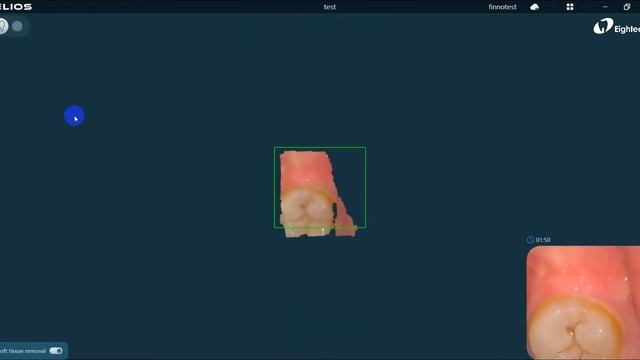
Task: Toggle the soft tissue removal switch
Action: coord(56,351)
